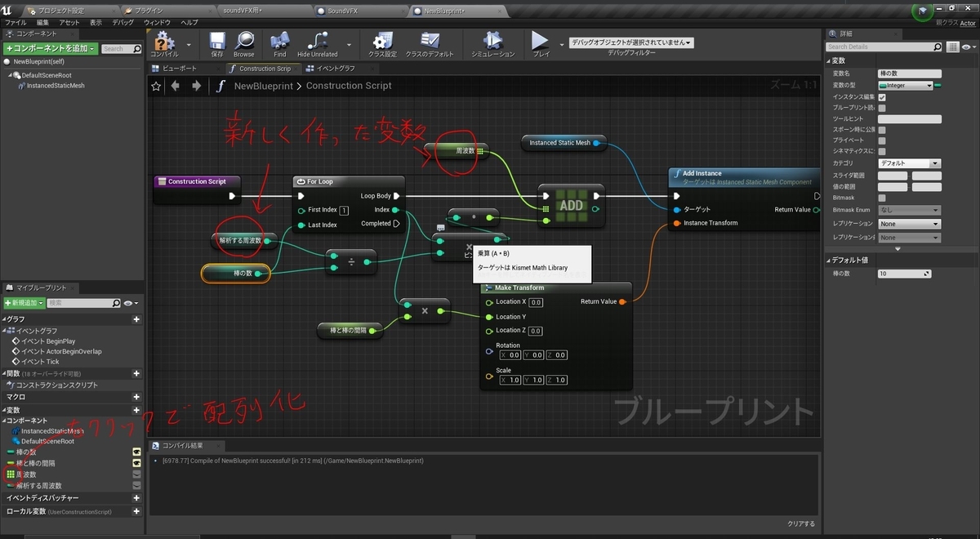The image size is (980, 539).
Task: Open the コンパイル options dropdown arrow
Action: coord(189,44)
